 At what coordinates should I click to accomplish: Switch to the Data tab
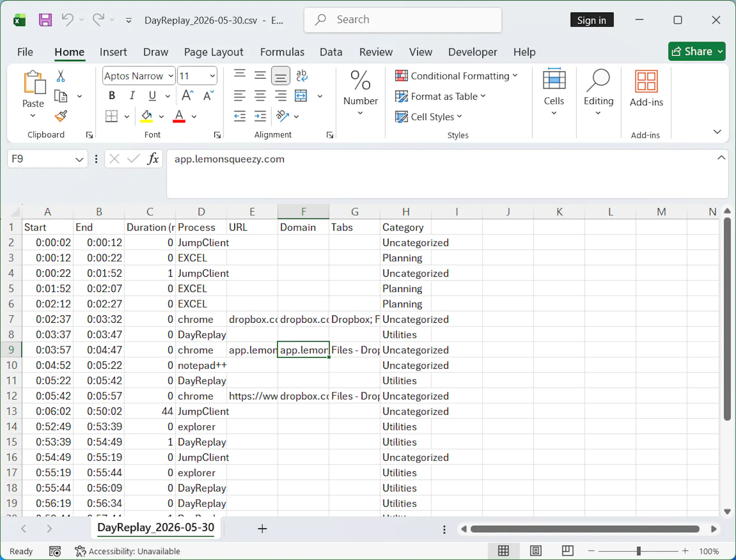point(331,52)
